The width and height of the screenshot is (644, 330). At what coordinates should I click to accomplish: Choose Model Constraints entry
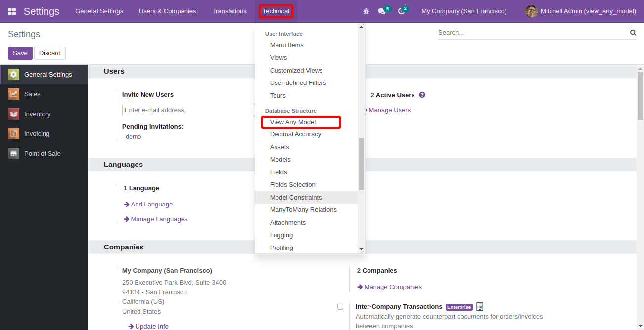(x=306, y=198)
